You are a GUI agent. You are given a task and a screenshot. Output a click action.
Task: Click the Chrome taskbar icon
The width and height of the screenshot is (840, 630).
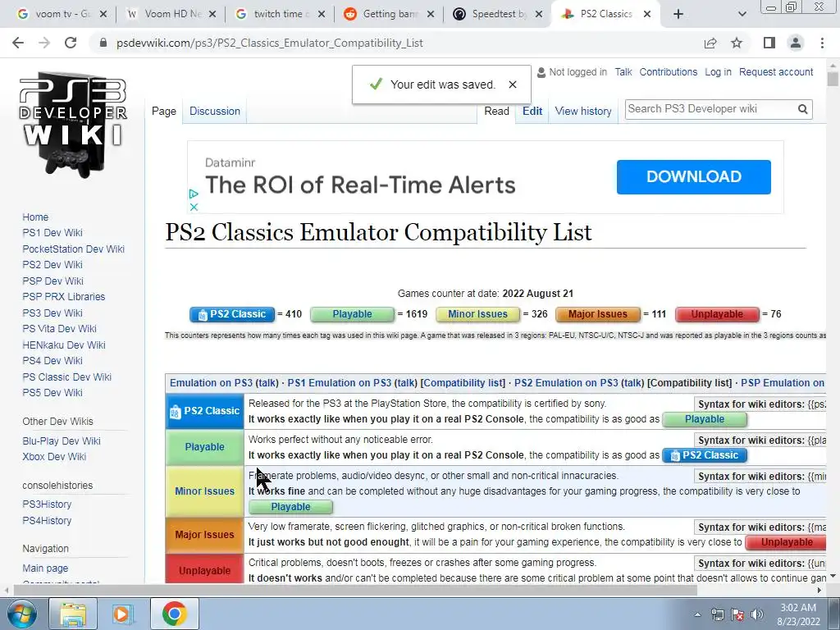tap(174, 614)
